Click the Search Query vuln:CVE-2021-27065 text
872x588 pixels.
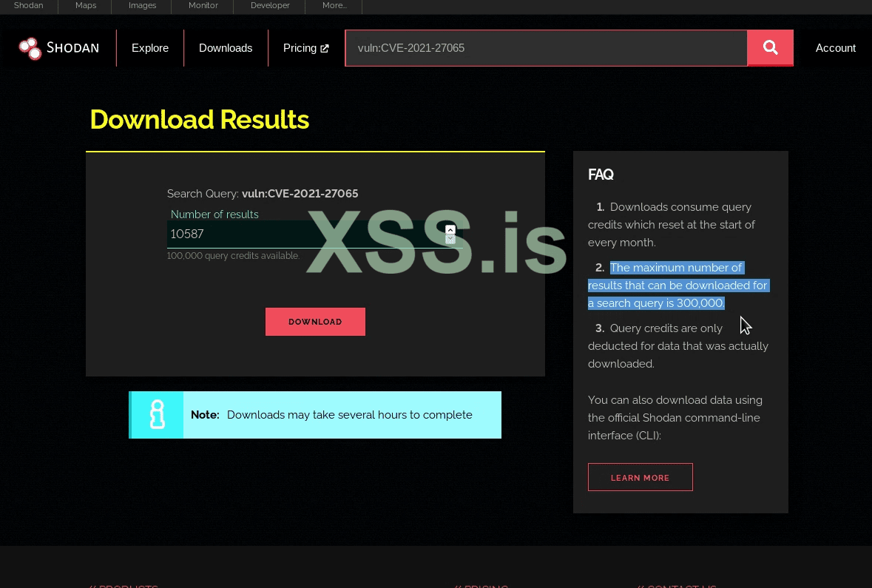[263, 194]
